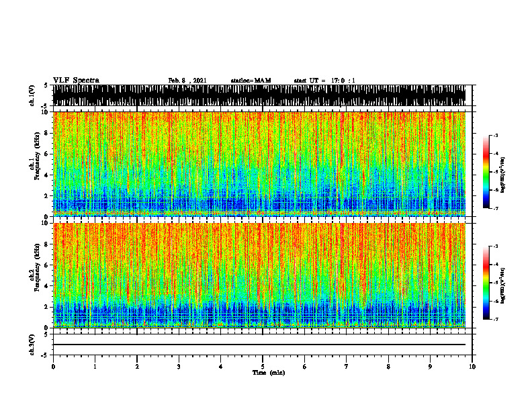The width and height of the screenshot is (532, 411).
Task: Click the time axis tick label "5"
Action: point(263,367)
